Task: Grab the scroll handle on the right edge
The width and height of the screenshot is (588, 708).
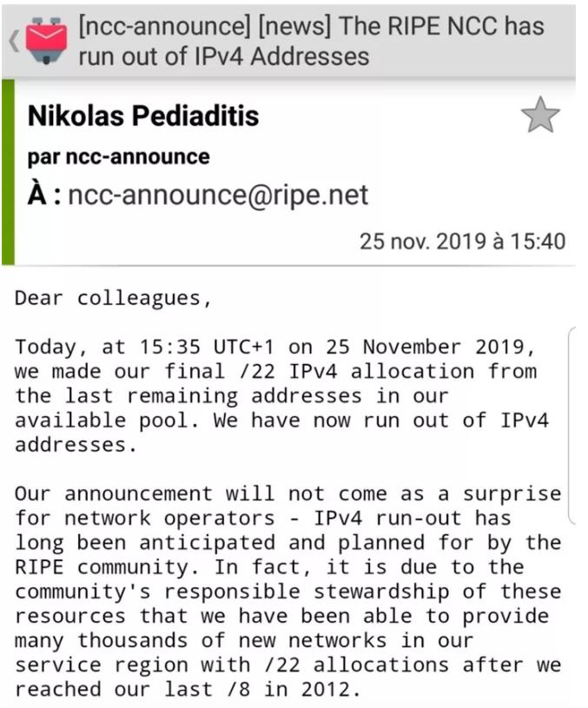Action: point(571,427)
